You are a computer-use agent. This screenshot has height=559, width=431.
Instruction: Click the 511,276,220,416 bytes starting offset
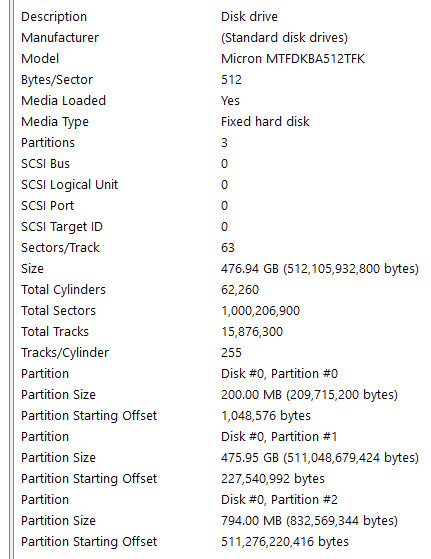(285, 542)
